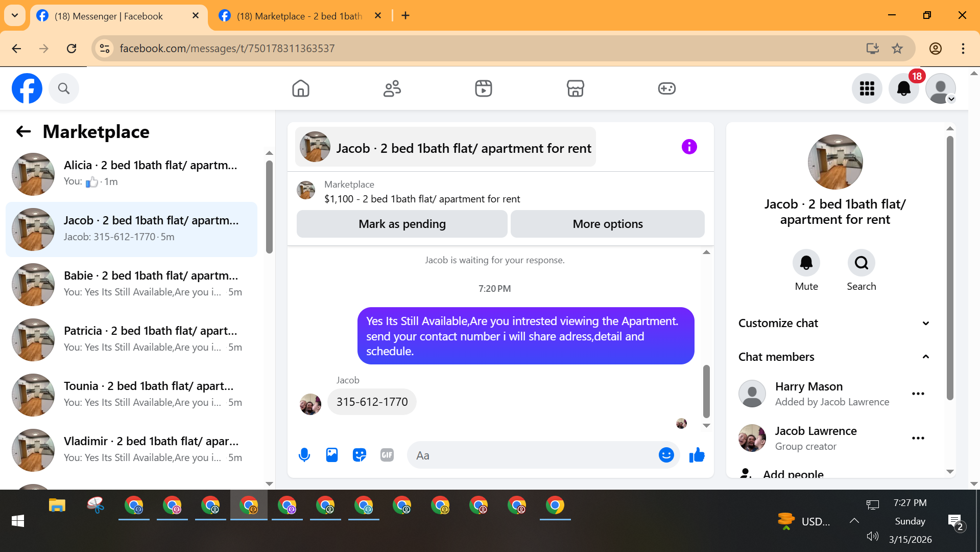Open More options for the listing
980x552 pixels.
tap(608, 224)
